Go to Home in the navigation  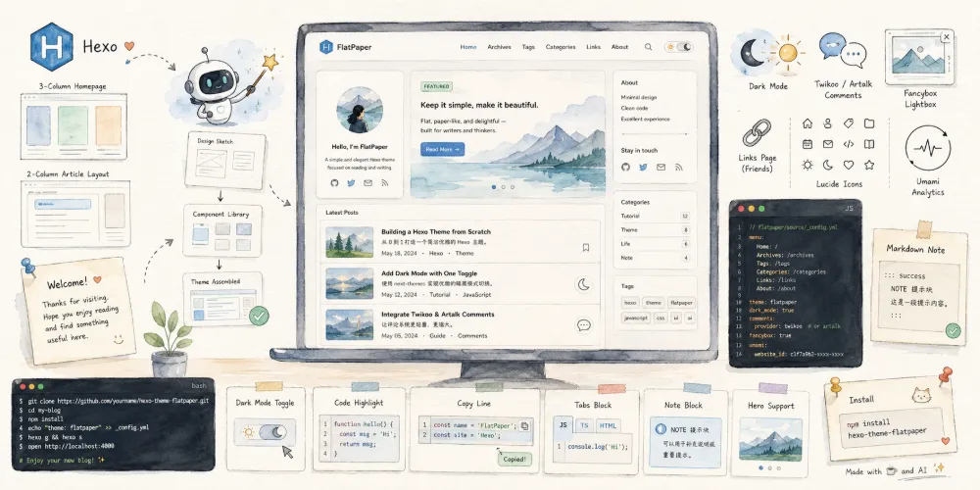click(468, 47)
